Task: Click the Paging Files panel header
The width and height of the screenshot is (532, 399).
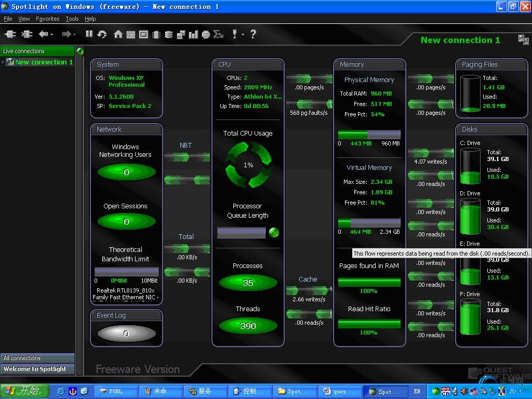Action: coord(491,64)
